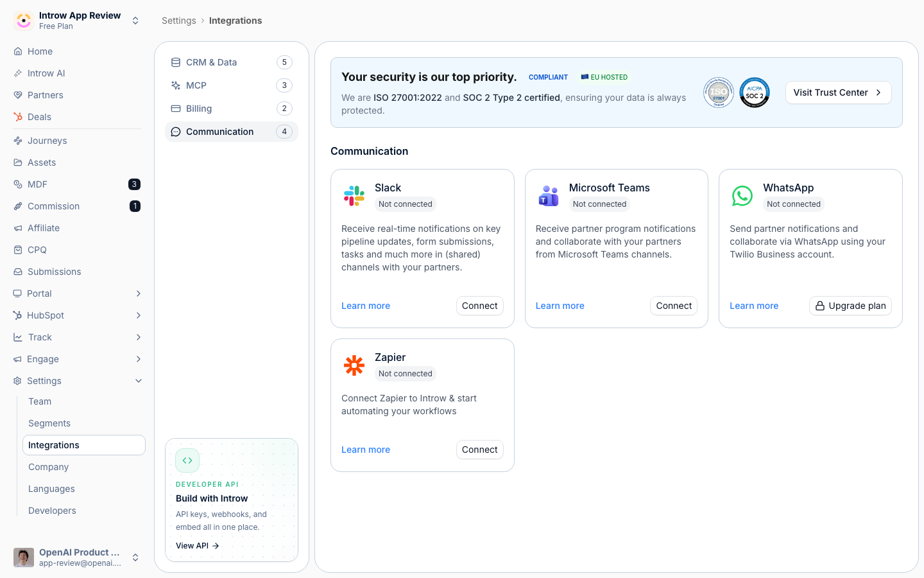Switch to the MCP tab
Viewport: 924px width, 578px height.
coord(232,85)
